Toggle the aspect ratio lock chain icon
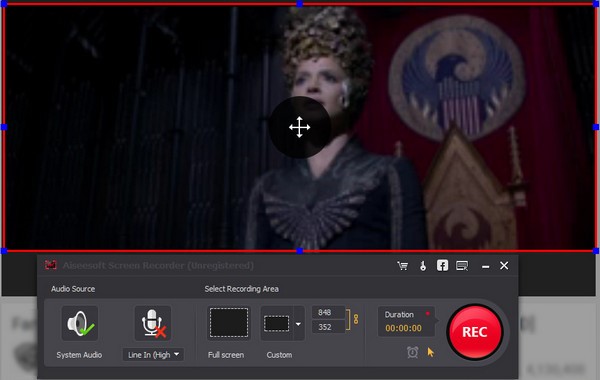The width and height of the screenshot is (600, 380). tap(356, 319)
